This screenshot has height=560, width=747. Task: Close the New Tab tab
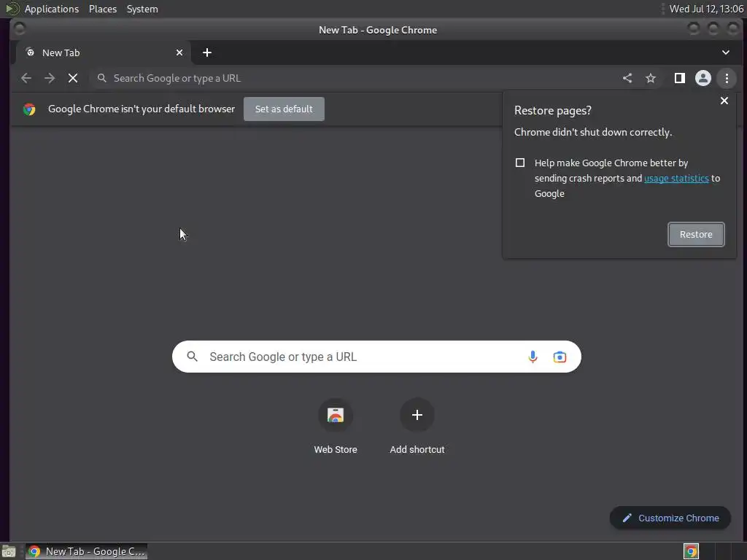[179, 52]
